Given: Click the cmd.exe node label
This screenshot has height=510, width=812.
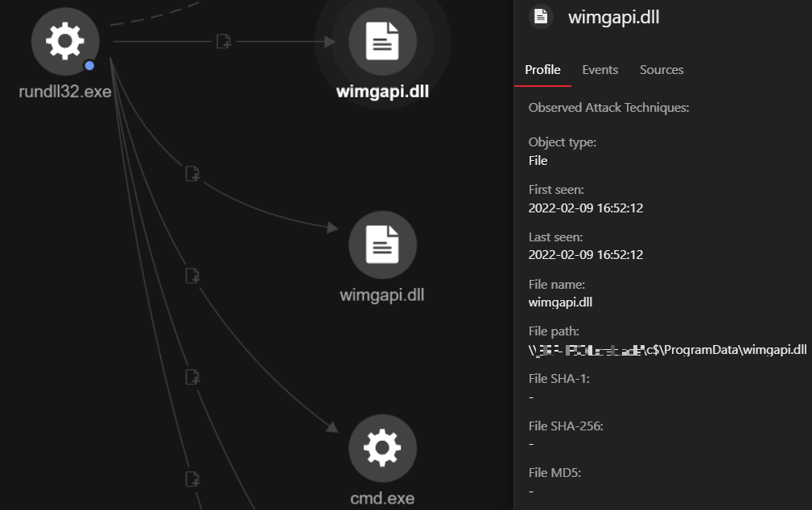Looking at the screenshot, I should click(382, 498).
